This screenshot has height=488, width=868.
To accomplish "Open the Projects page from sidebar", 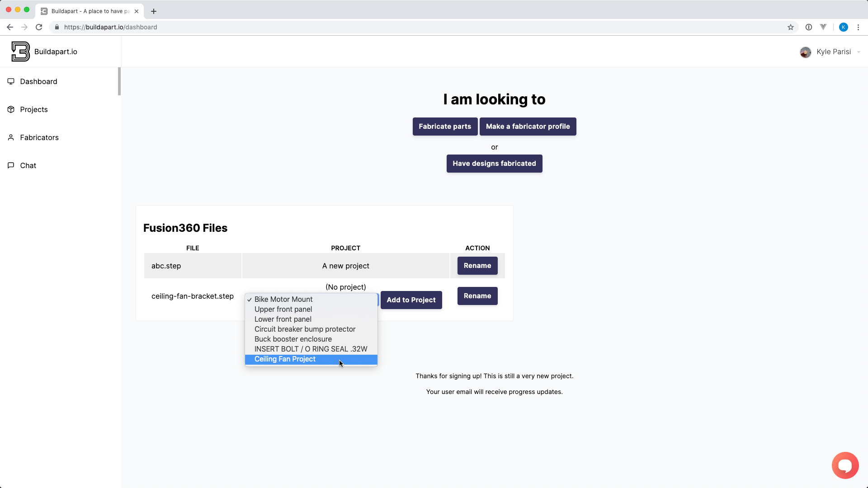I will point(34,109).
